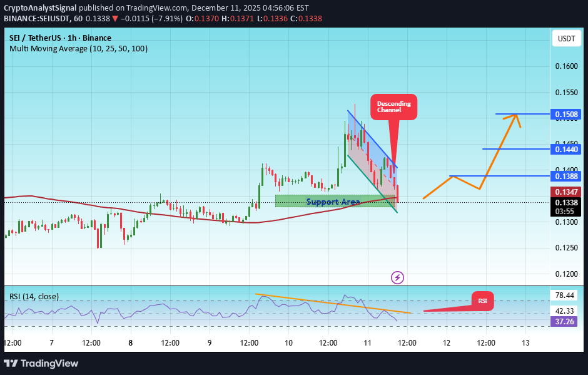Toggle the black last close label 0.1338
The width and height of the screenshot is (588, 375).
[567, 202]
